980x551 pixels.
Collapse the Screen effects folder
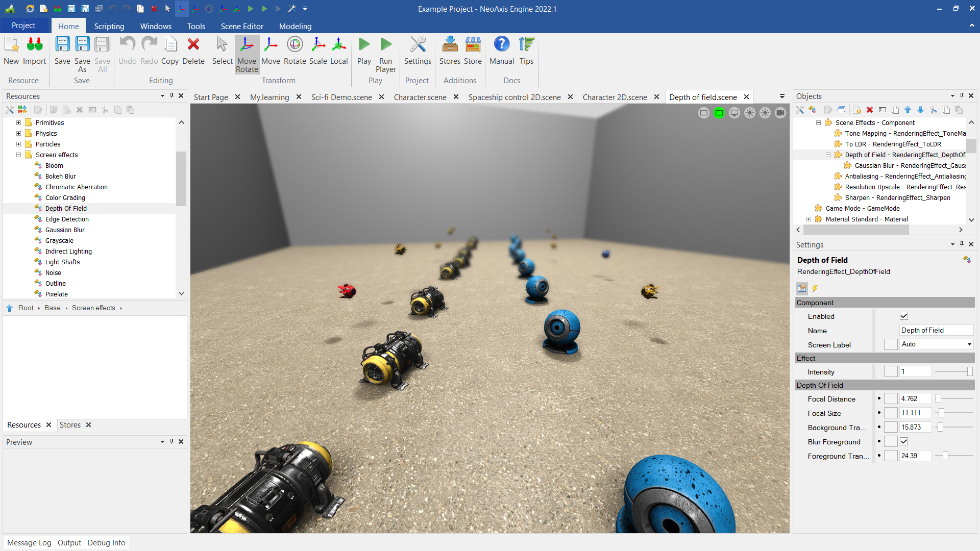point(19,155)
